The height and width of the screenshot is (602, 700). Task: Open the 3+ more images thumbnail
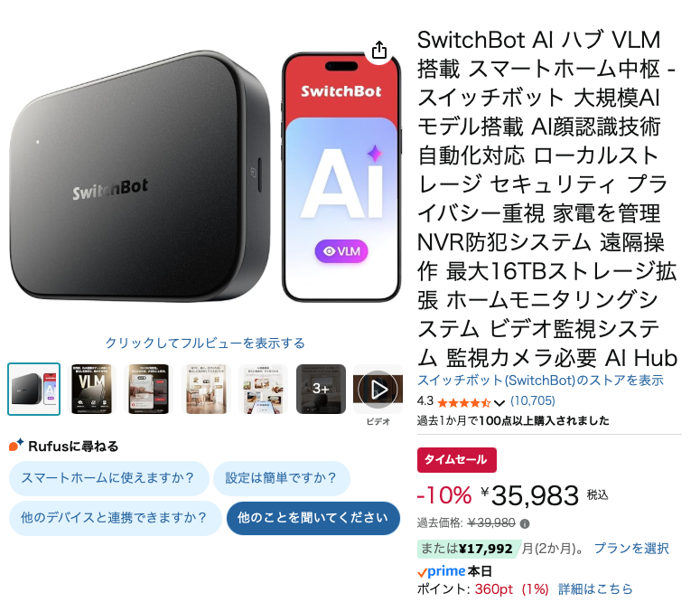[321, 390]
